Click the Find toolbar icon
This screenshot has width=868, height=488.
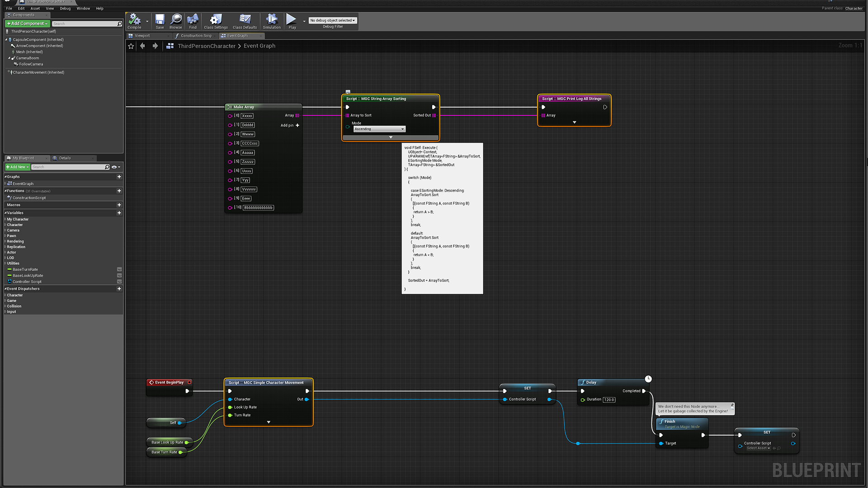pos(193,21)
